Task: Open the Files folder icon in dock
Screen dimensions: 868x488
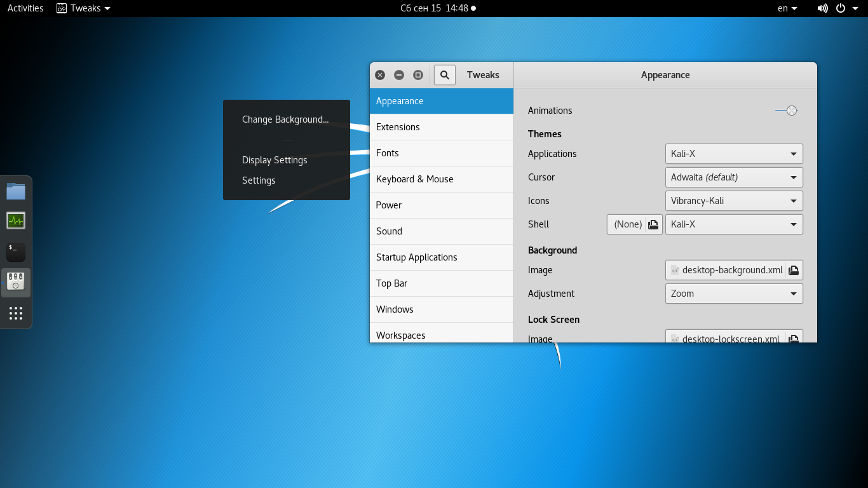Action: (16, 191)
